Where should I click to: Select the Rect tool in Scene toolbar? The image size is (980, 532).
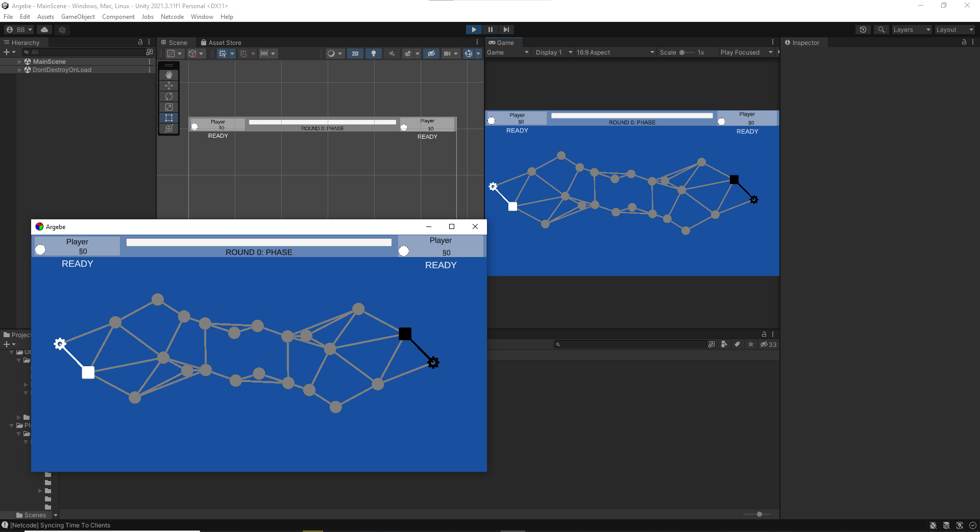click(x=169, y=118)
